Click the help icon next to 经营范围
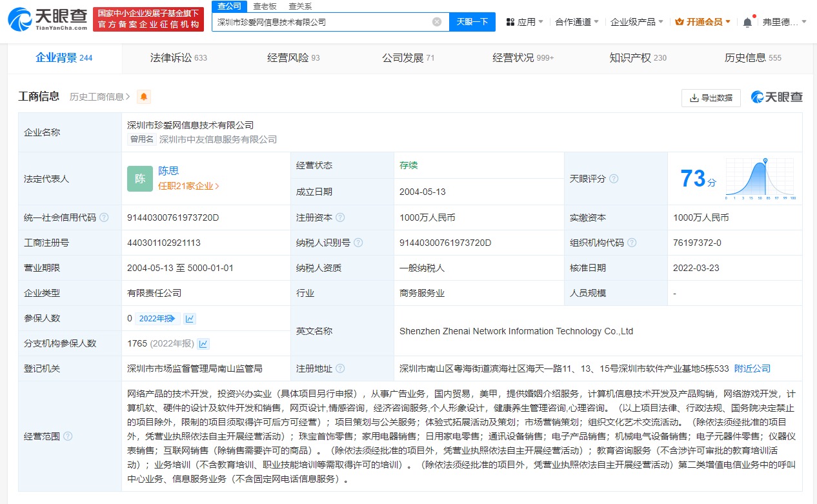Screen dimensions: 817x504 pyautogui.click(x=68, y=436)
